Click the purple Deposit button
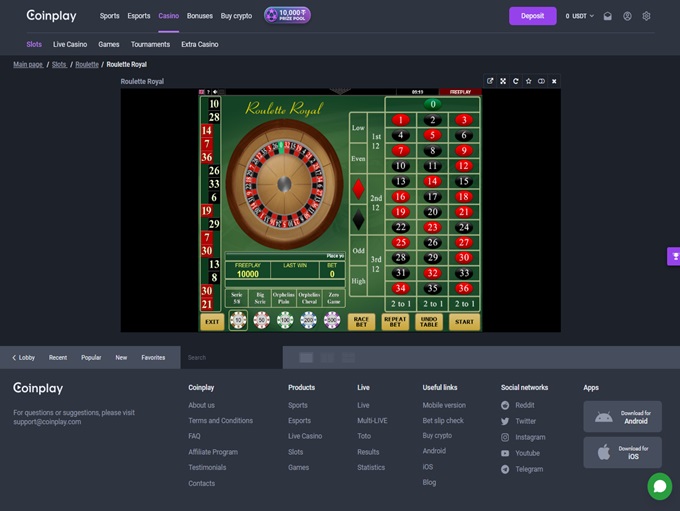The width and height of the screenshot is (680, 511). coord(532,16)
